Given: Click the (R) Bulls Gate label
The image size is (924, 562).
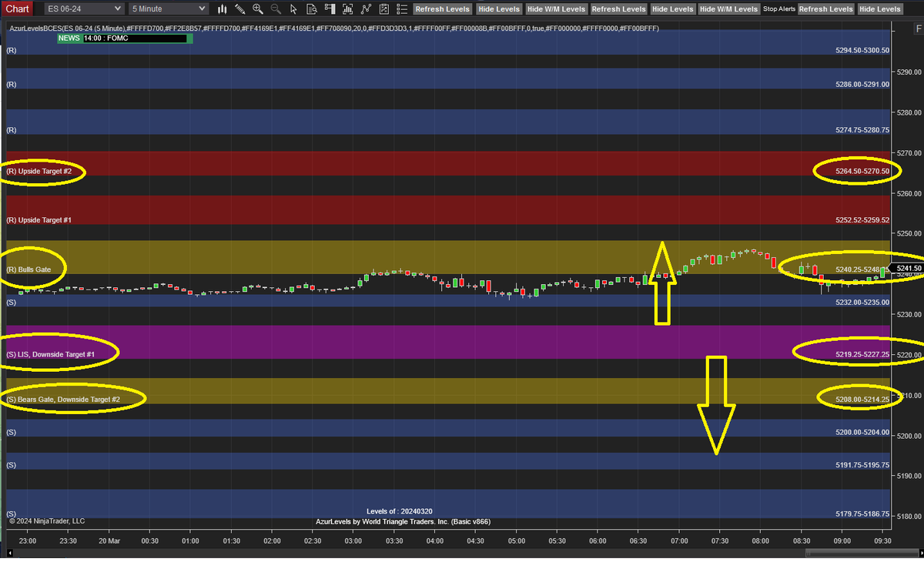Looking at the screenshot, I should tap(28, 269).
